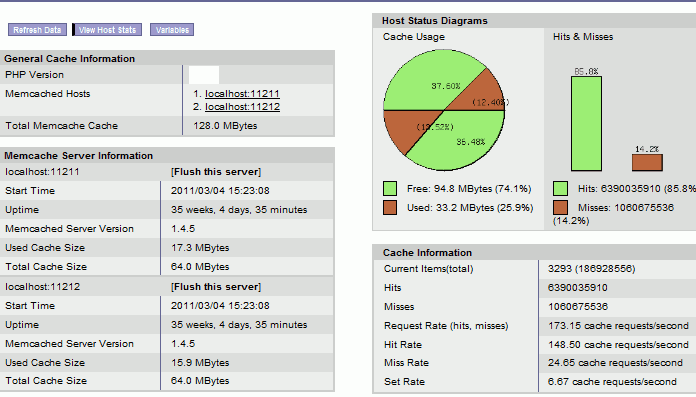Click the General Cache Information header
The image size is (696, 397).
pyautogui.click(x=70, y=59)
